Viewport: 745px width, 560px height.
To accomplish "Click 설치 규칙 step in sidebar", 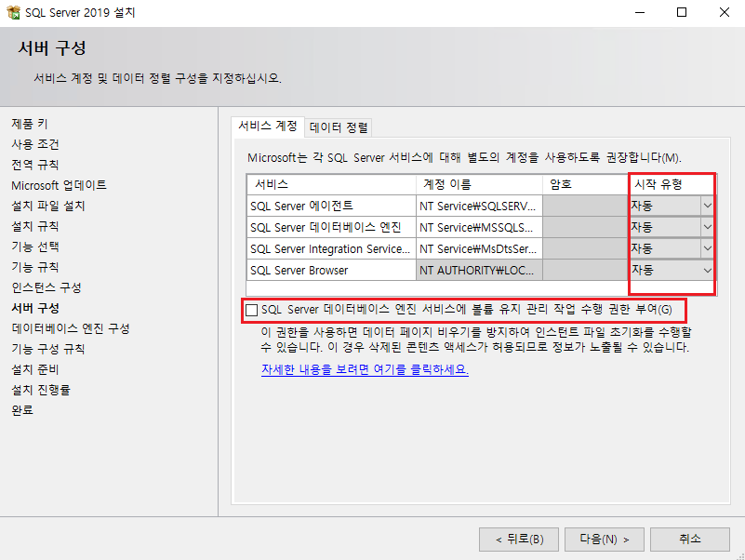I will click(35, 226).
